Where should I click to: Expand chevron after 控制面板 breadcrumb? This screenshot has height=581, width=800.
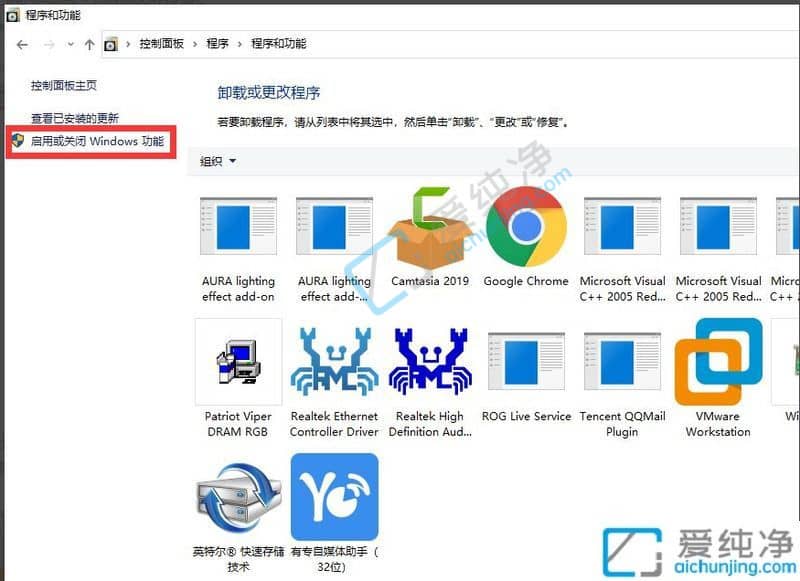(x=195, y=44)
